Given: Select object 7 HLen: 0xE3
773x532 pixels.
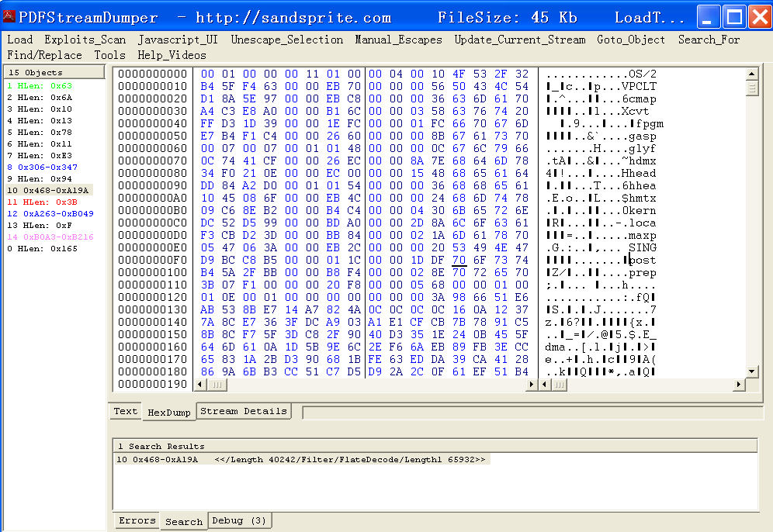Looking at the screenshot, I should 40,156.
